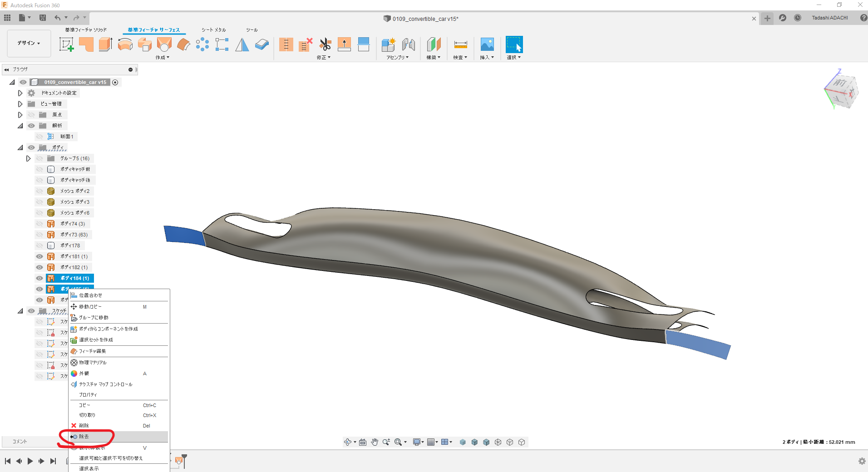Open the Measure (検査) ruler tool
Viewport: 868px width, 472px height.
[460, 44]
